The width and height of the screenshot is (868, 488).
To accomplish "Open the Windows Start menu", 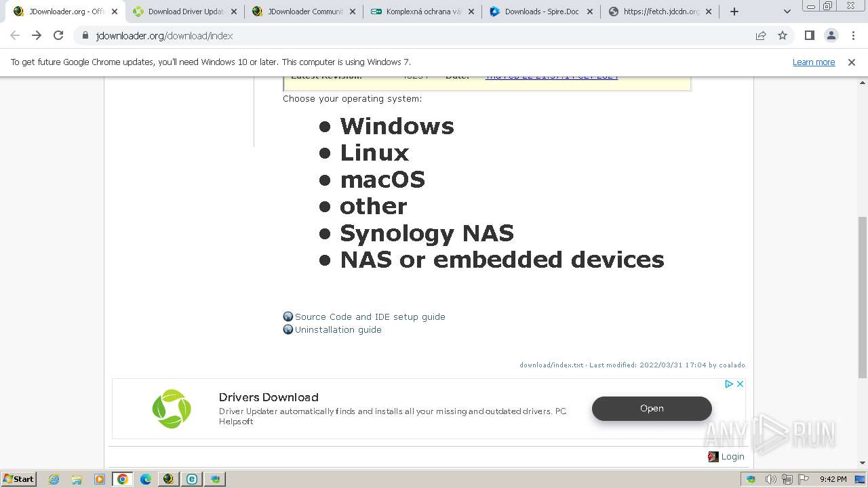I will [x=18, y=479].
